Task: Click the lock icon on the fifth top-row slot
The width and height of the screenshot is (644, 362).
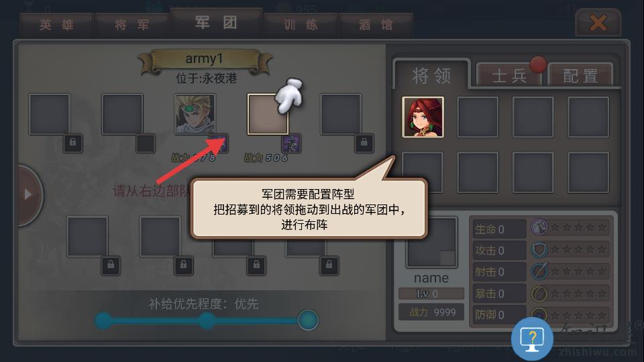Action: point(364,143)
